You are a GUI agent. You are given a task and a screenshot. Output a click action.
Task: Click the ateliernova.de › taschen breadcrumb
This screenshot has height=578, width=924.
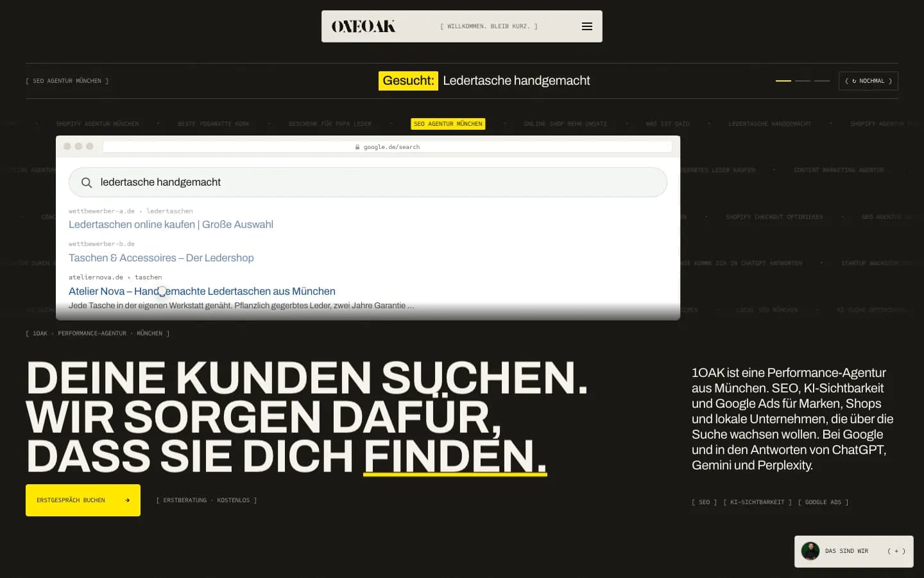click(116, 277)
